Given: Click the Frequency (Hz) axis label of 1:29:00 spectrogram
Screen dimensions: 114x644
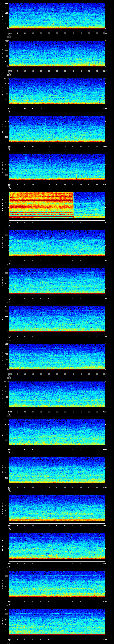Looking at the screenshot, I should click(3, 16).
